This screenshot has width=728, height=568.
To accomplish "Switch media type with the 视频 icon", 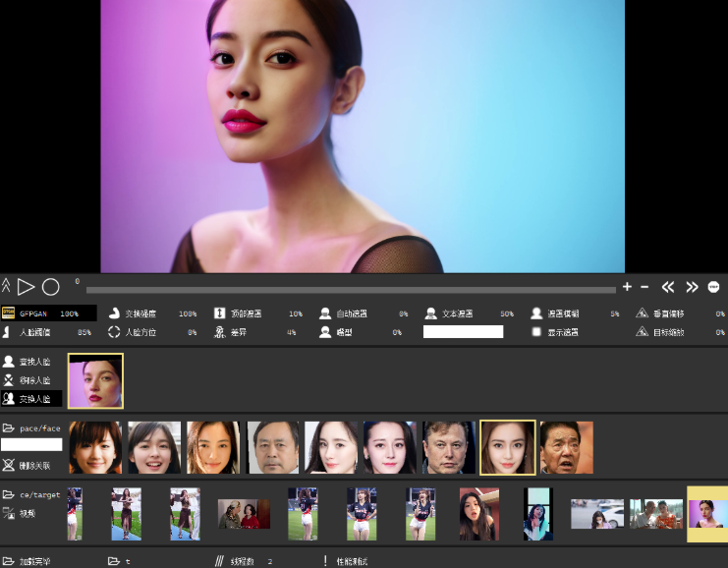I will coord(9,513).
